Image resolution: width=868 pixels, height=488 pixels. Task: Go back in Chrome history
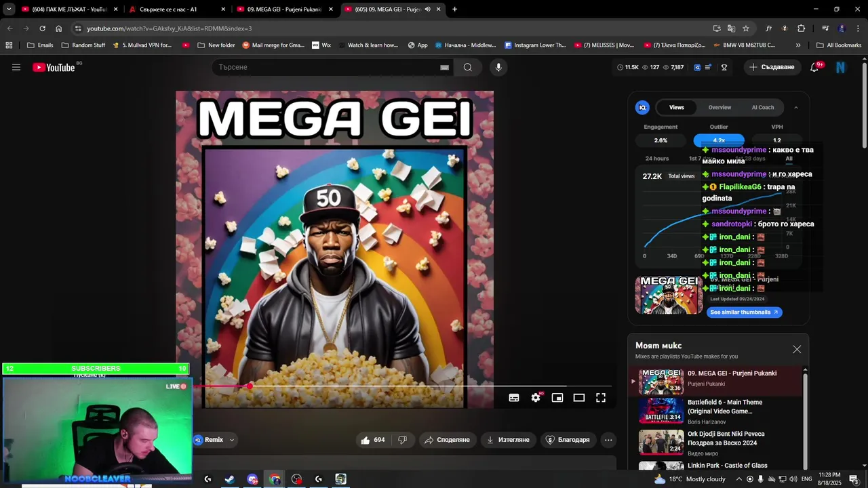point(9,28)
